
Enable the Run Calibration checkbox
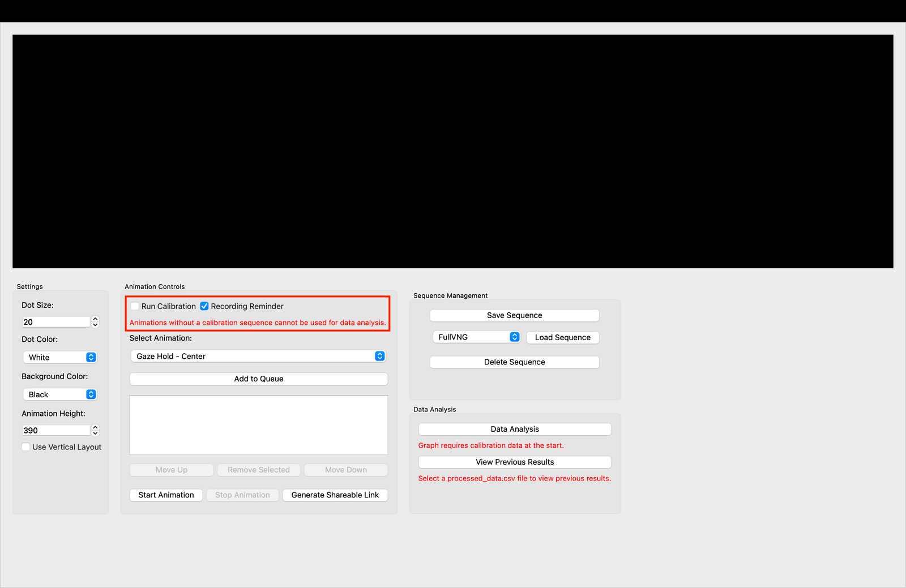134,306
